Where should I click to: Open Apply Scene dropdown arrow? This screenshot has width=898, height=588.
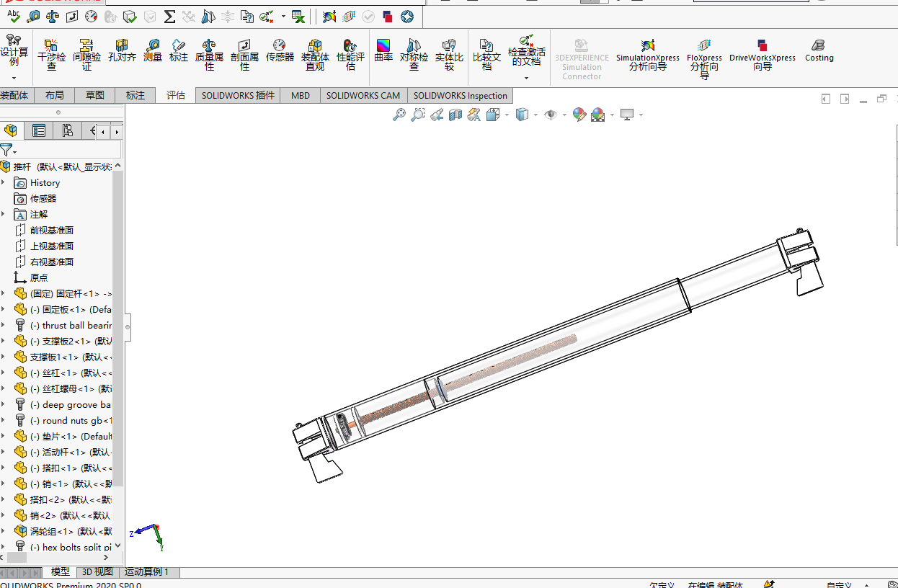[x=612, y=115]
